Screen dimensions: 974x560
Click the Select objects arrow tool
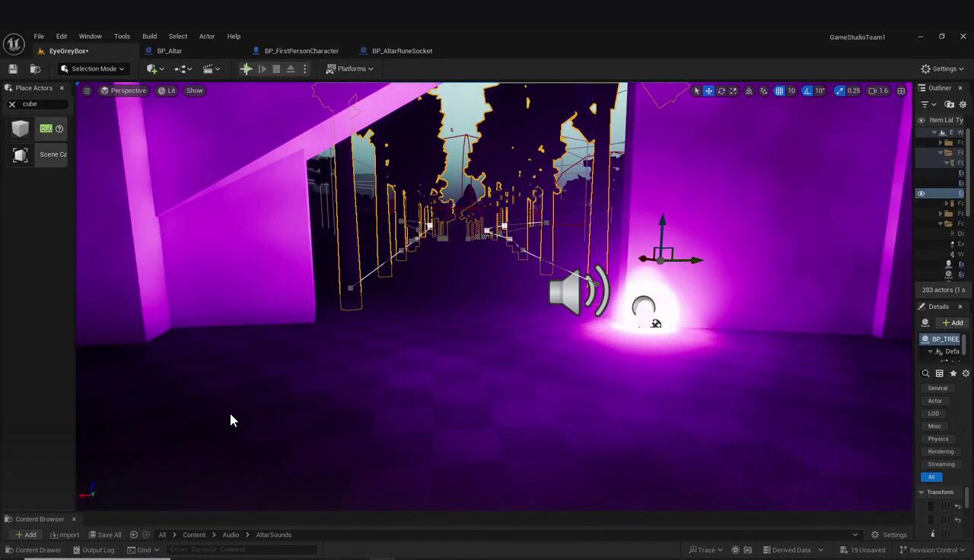pos(696,91)
